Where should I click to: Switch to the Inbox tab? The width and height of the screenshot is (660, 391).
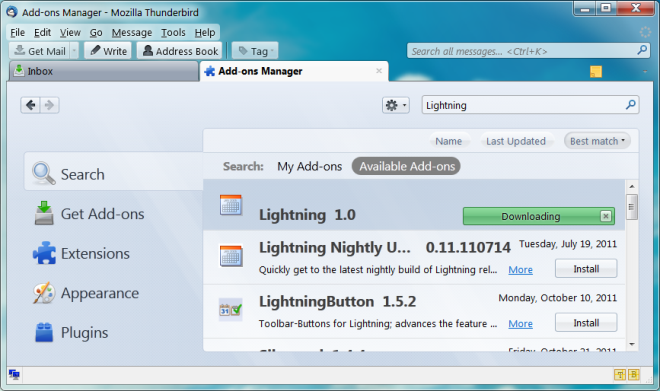coord(104,71)
